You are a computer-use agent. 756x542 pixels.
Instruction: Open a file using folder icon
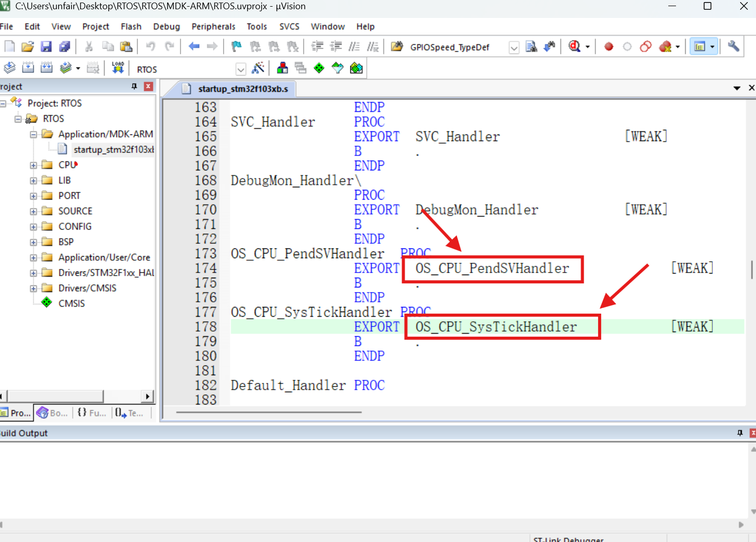(28, 47)
